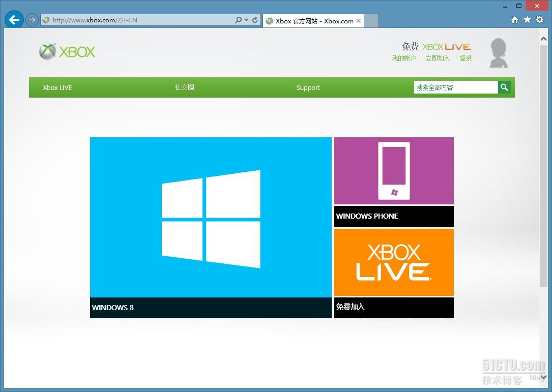Open the Windows 8 logo tile
The width and height of the screenshot is (552, 392).
pyautogui.click(x=211, y=218)
